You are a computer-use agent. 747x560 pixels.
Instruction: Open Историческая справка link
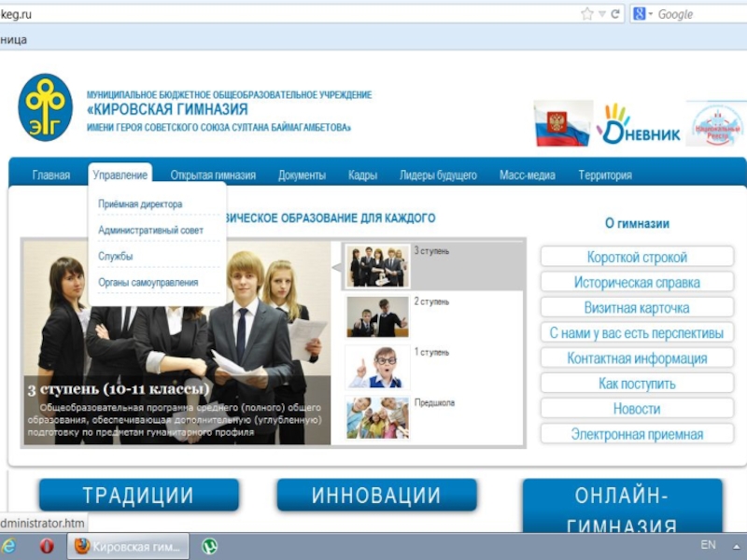pos(637,283)
